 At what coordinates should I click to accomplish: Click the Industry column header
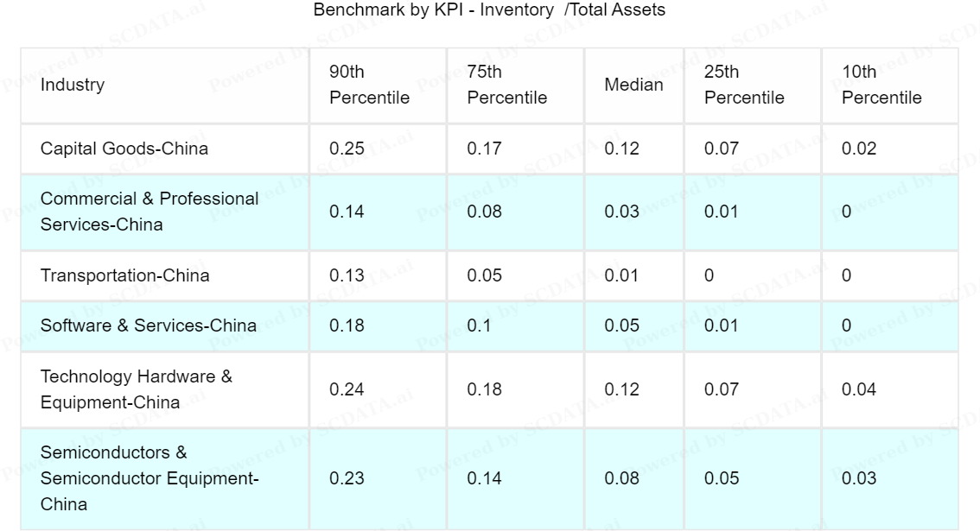coord(73,85)
